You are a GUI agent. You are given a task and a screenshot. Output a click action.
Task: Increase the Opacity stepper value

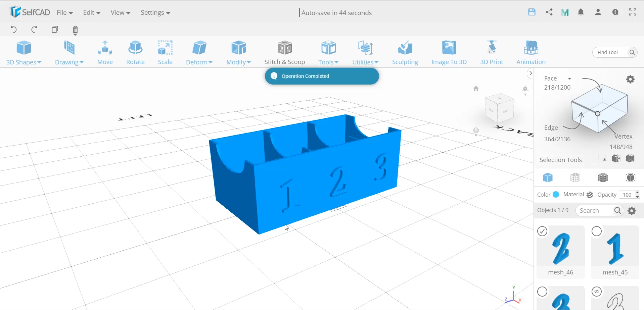pyautogui.click(x=638, y=193)
